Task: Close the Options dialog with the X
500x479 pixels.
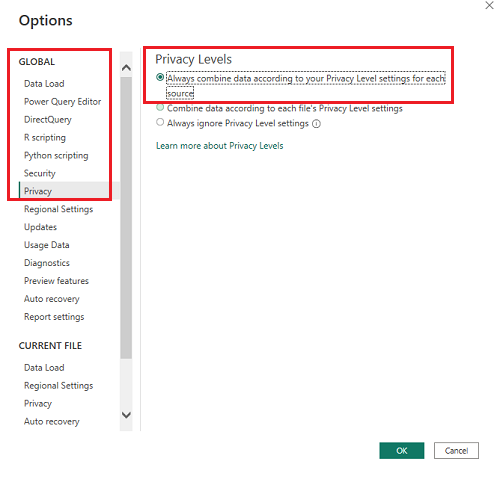Action: 489,6
